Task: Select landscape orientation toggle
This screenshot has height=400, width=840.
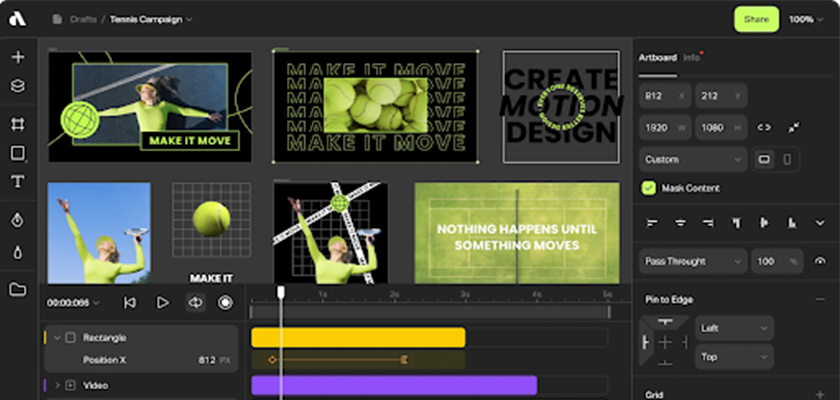Action: 764,159
